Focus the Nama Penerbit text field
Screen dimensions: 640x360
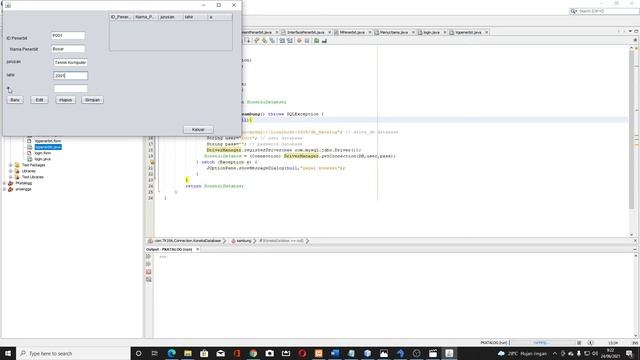pos(68,49)
